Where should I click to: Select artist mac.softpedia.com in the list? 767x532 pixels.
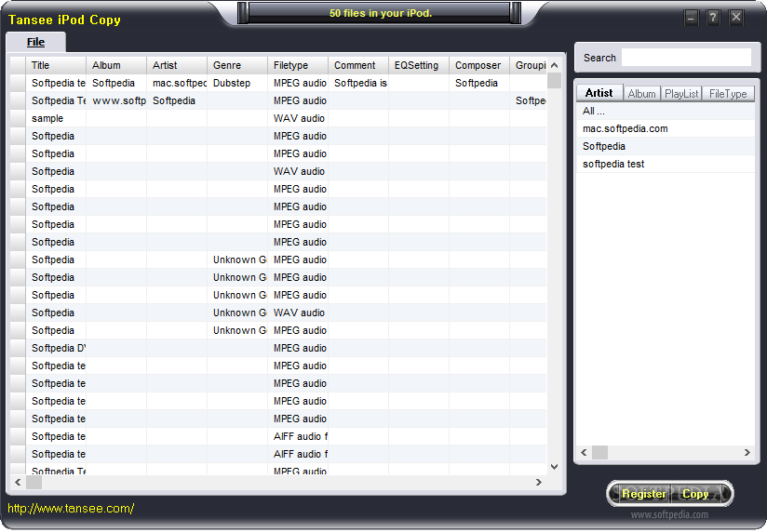666,128
